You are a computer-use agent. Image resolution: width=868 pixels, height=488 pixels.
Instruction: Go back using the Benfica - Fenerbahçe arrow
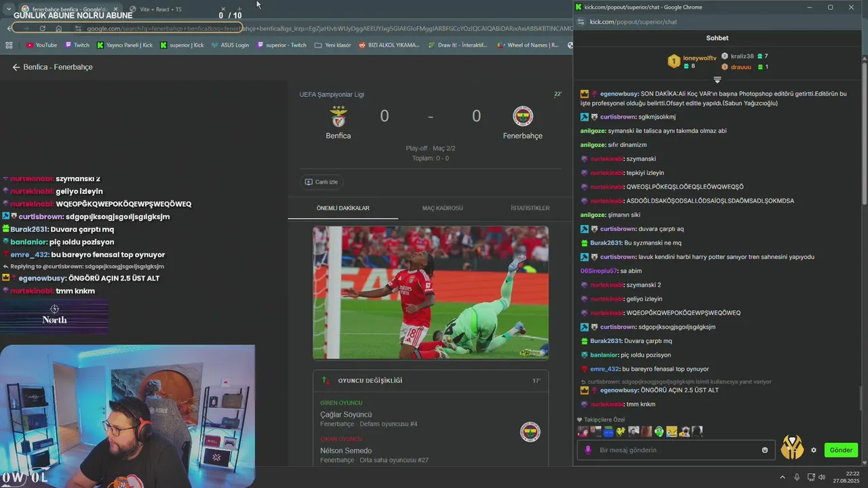coord(16,67)
